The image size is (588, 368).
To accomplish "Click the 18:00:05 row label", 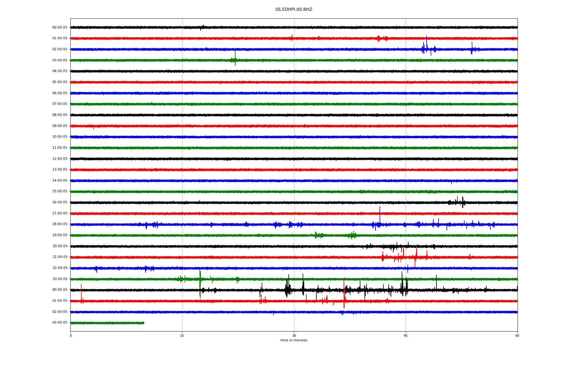I will coord(60,224).
